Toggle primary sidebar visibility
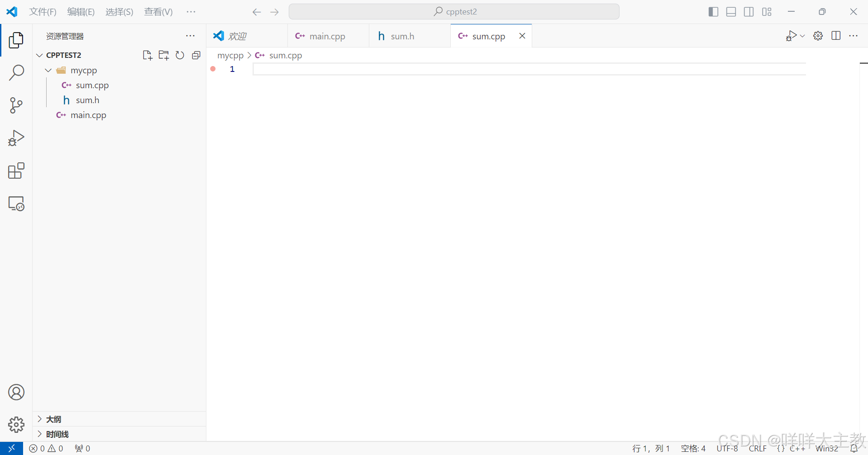Viewport: 868px width, 455px height. point(713,12)
